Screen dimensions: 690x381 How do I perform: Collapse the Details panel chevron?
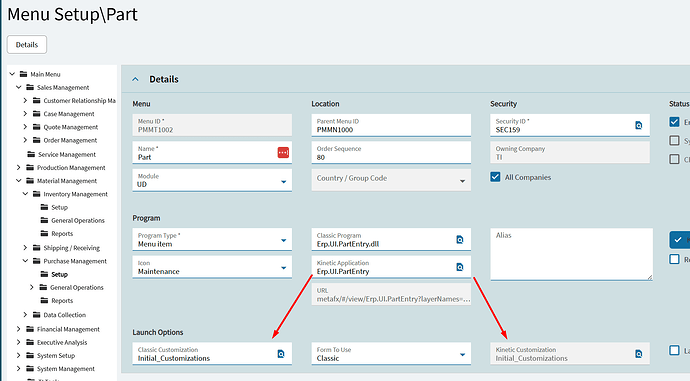136,79
